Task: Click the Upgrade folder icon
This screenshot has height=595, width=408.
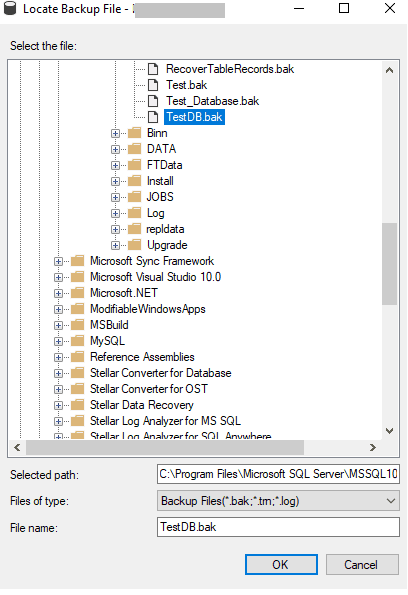Action: click(x=134, y=245)
